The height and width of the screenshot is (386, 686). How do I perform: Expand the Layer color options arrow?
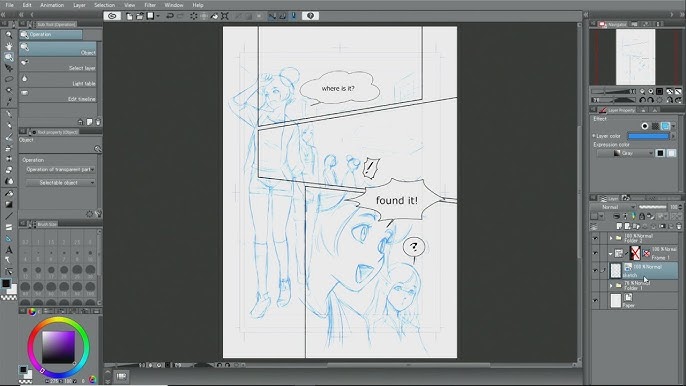673,136
